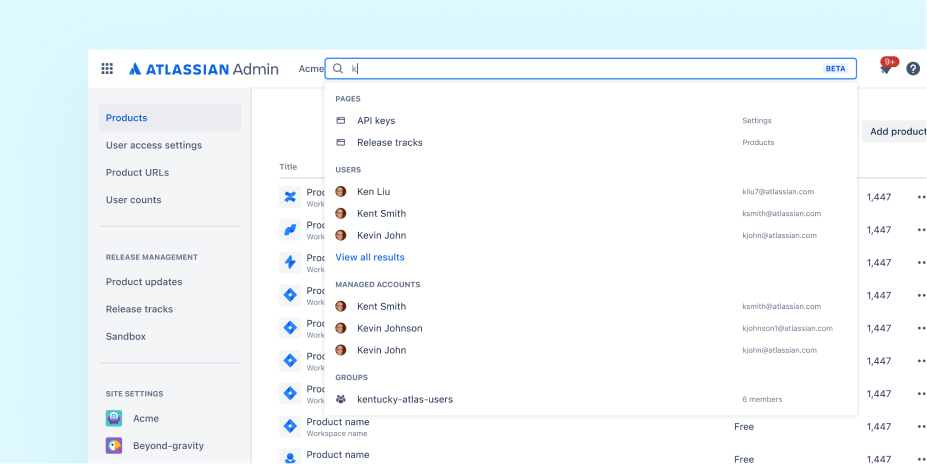
Task: Click the Title column header
Action: (288, 167)
